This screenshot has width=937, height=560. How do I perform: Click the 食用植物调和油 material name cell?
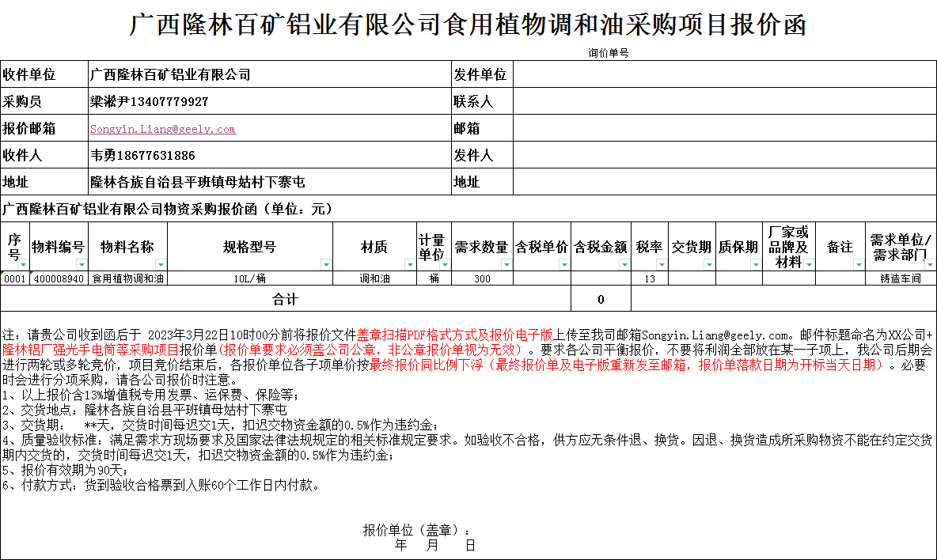[128, 278]
